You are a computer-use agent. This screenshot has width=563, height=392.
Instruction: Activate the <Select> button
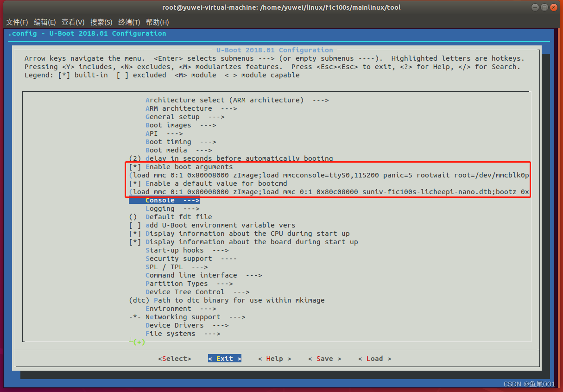click(174, 358)
